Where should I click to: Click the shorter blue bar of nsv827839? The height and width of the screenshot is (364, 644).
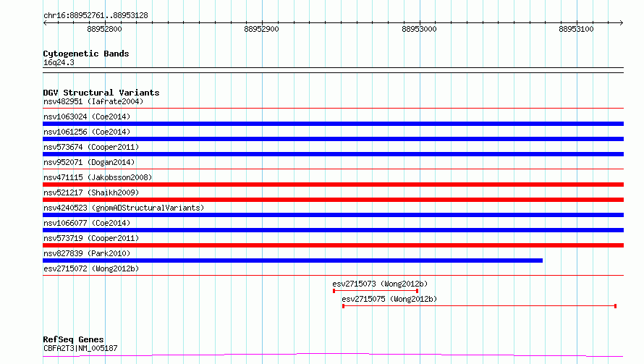coord(292,261)
